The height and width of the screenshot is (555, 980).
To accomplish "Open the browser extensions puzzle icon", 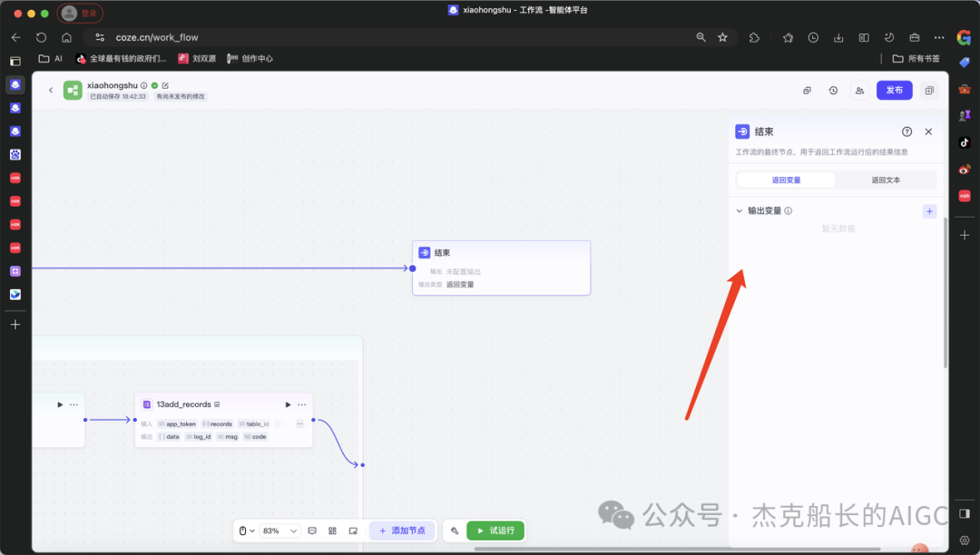I will pos(754,37).
